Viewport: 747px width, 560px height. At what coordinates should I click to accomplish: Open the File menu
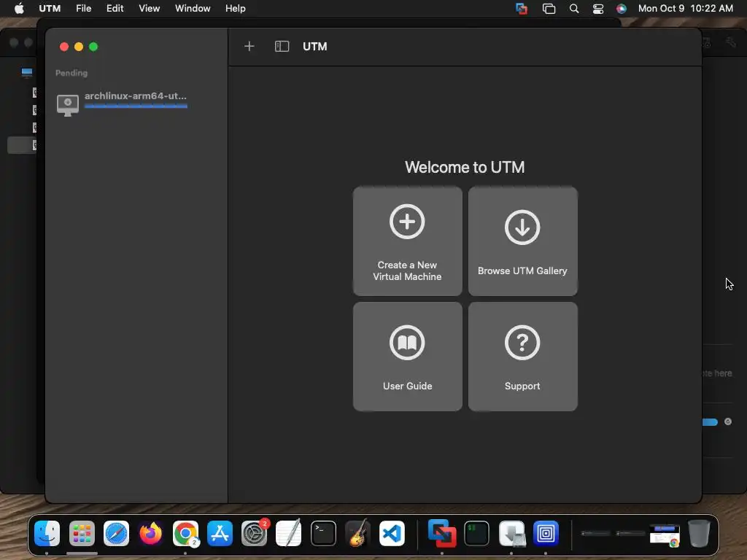click(x=83, y=9)
